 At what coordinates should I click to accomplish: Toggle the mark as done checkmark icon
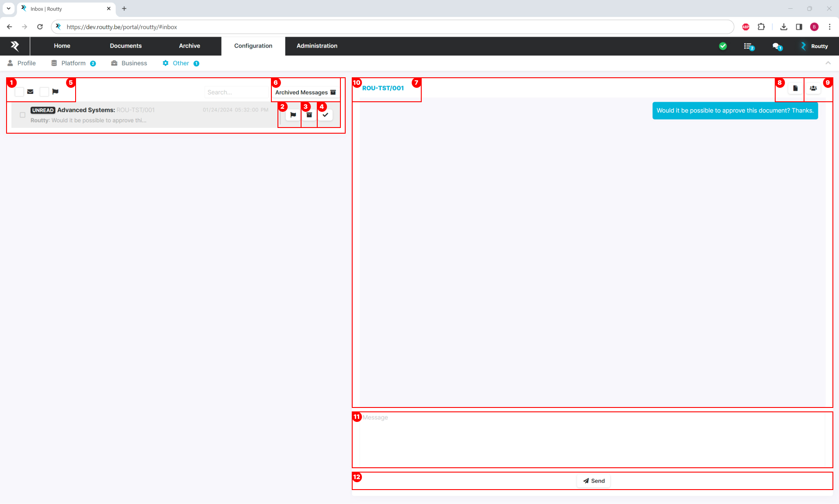326,115
